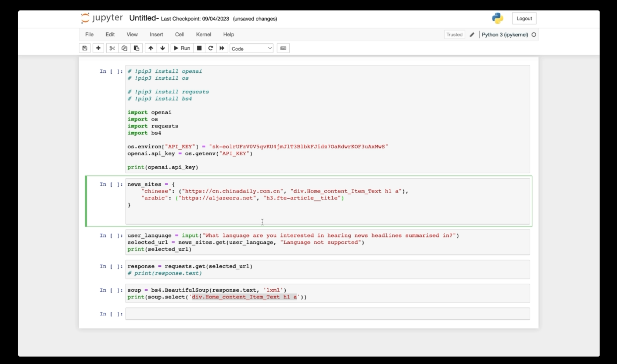Cut selected cells with the scissors icon
617x364 pixels.
[x=112, y=48]
